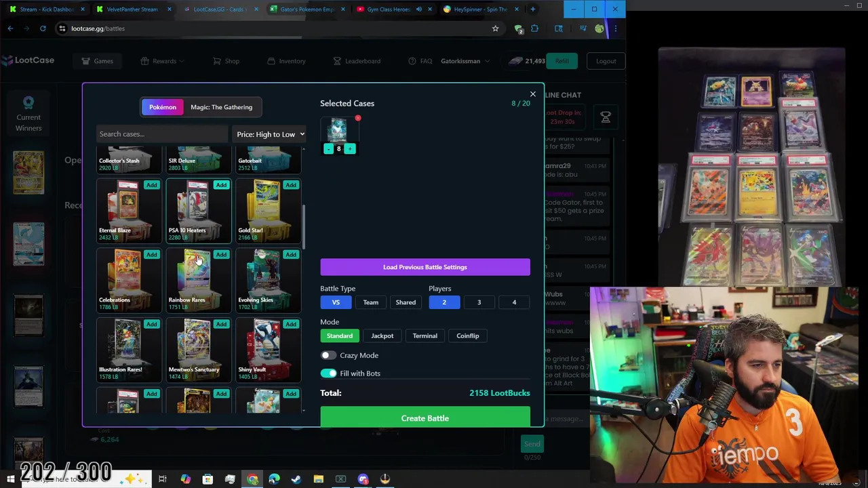Click the selected case image in Selected Cases
The image size is (868, 488).
[x=338, y=129]
